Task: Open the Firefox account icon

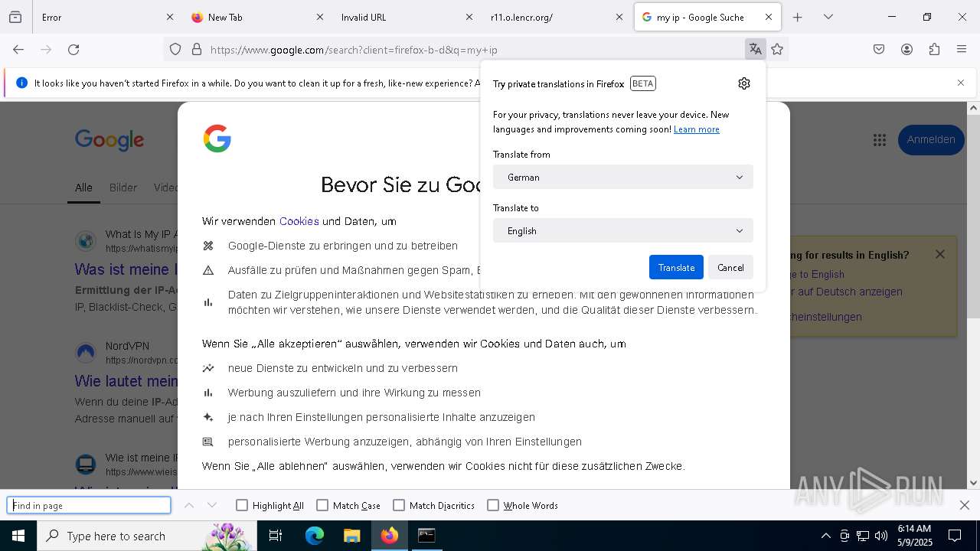Action: (906, 50)
